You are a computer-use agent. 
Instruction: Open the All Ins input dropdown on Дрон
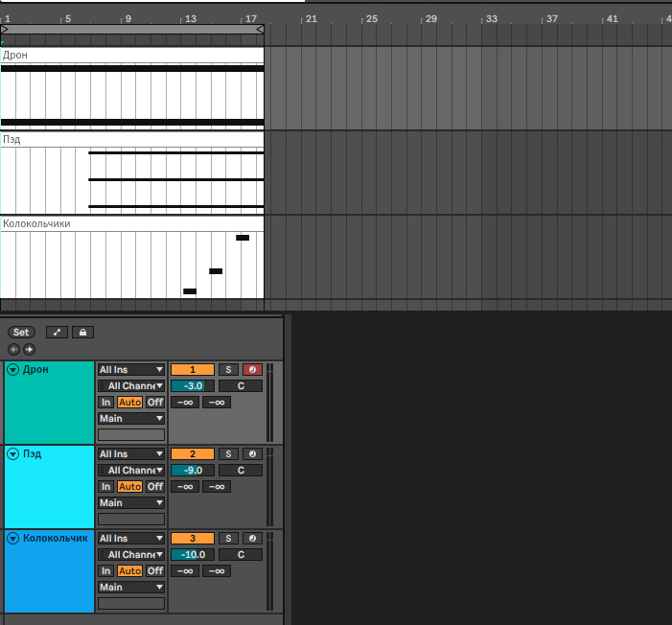pos(131,369)
